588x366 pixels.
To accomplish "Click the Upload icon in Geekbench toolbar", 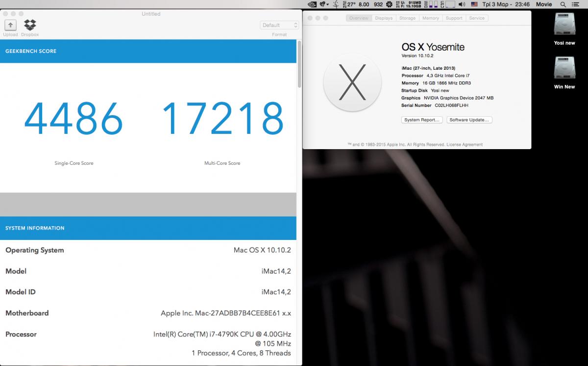I will pyautogui.click(x=10, y=25).
